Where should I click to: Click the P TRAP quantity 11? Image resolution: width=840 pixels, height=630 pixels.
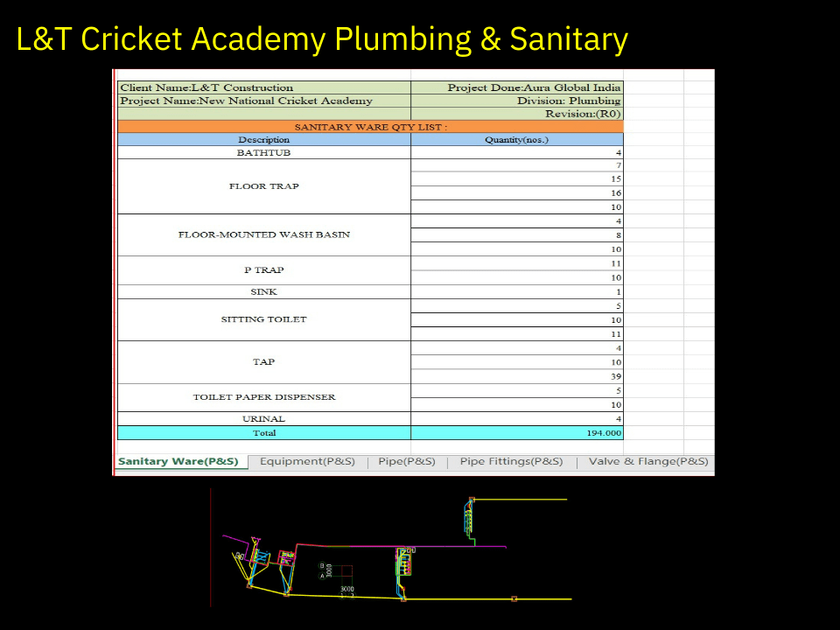pos(517,263)
